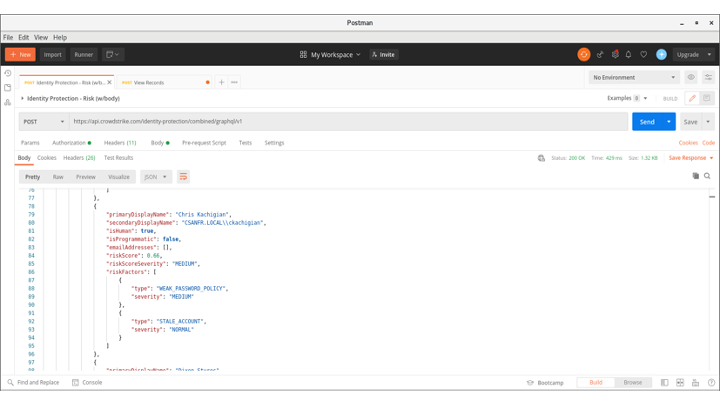This screenshot has height=405, width=720.
Task: Open History from the left sidebar
Action: coord(8,74)
